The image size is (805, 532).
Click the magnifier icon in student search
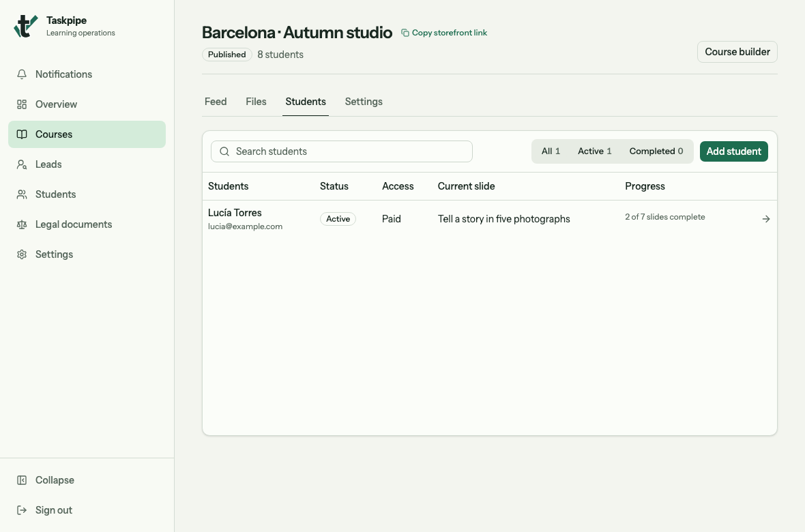(x=224, y=151)
